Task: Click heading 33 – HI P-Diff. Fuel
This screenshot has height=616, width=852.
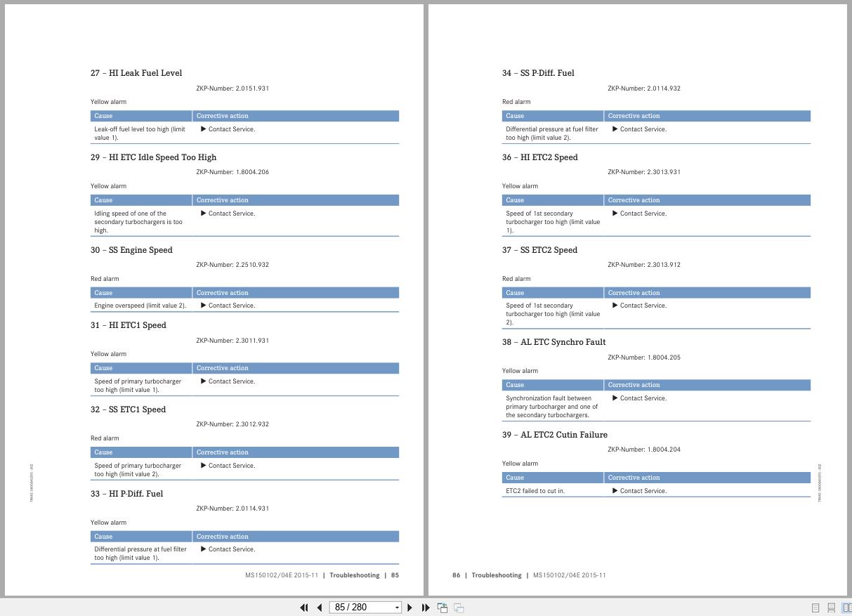Action: (x=126, y=494)
